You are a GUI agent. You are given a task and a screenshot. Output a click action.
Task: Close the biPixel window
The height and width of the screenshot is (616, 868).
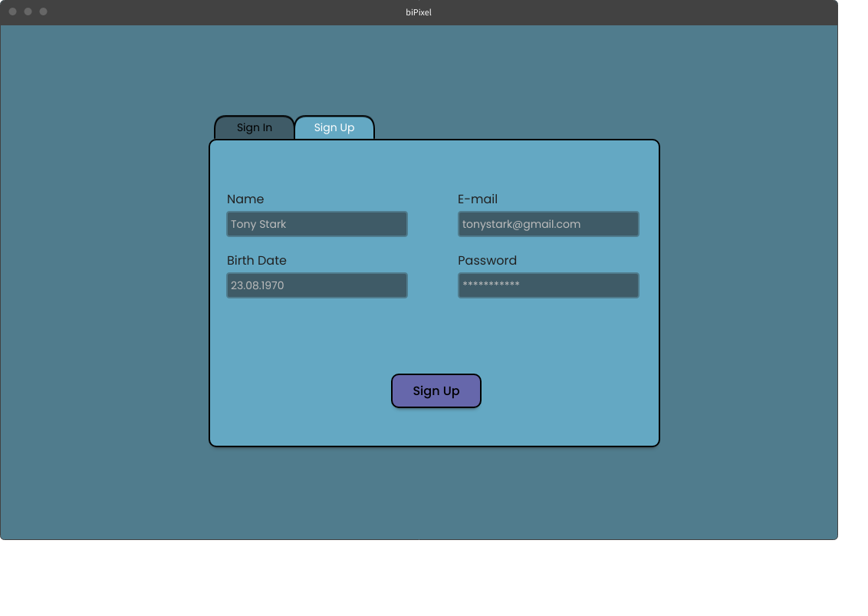(x=13, y=12)
